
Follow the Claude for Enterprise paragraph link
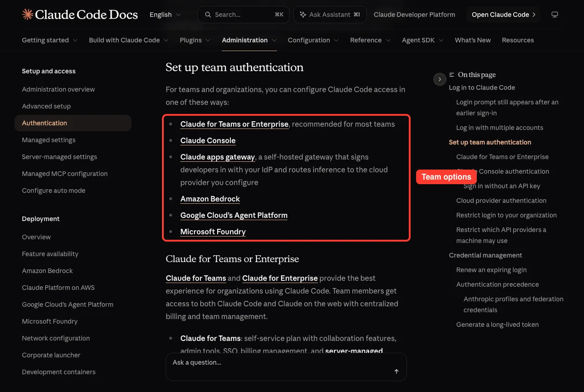tap(280, 278)
